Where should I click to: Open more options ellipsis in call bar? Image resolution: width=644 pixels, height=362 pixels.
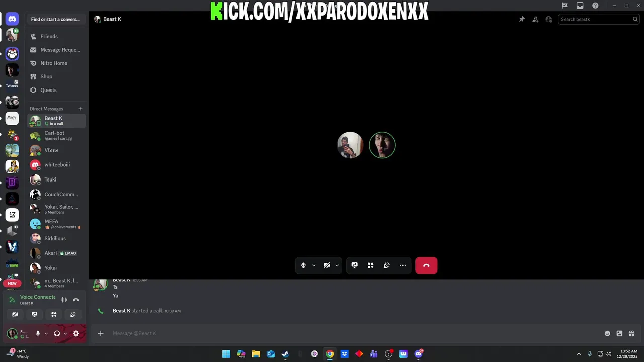pos(403,265)
